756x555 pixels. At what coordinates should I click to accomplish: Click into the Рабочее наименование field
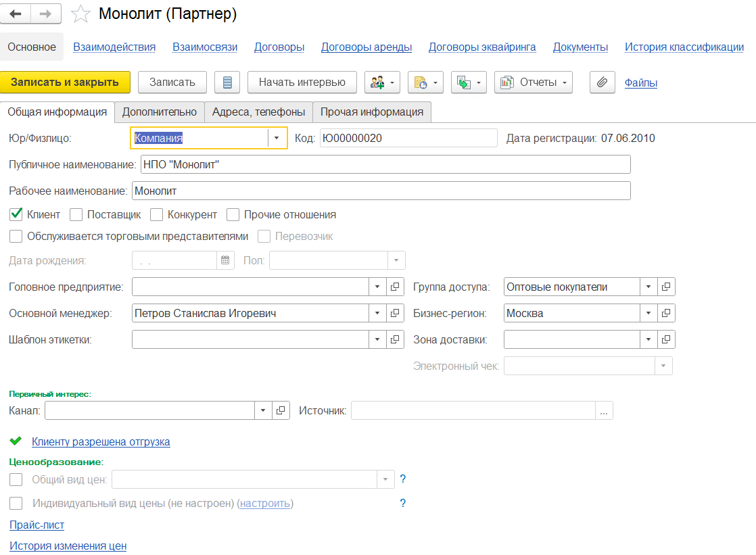(381, 191)
